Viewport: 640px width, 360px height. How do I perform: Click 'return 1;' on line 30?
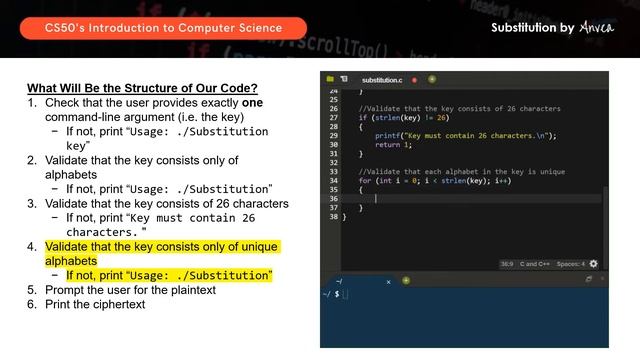click(393, 144)
